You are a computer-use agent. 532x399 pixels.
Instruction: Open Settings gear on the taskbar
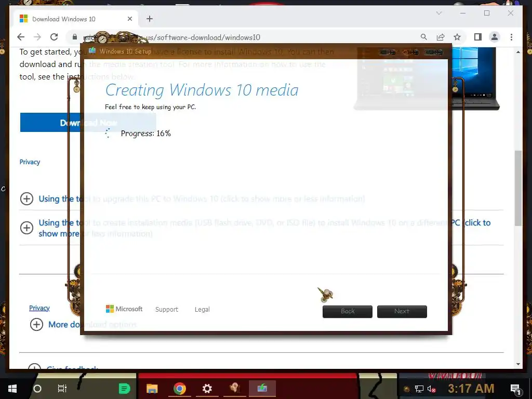pos(207,389)
